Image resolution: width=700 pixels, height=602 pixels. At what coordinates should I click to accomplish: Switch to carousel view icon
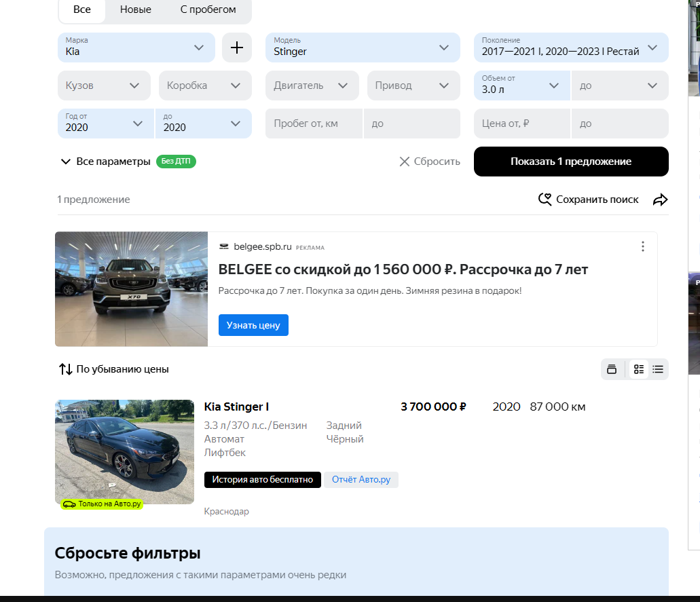point(612,369)
